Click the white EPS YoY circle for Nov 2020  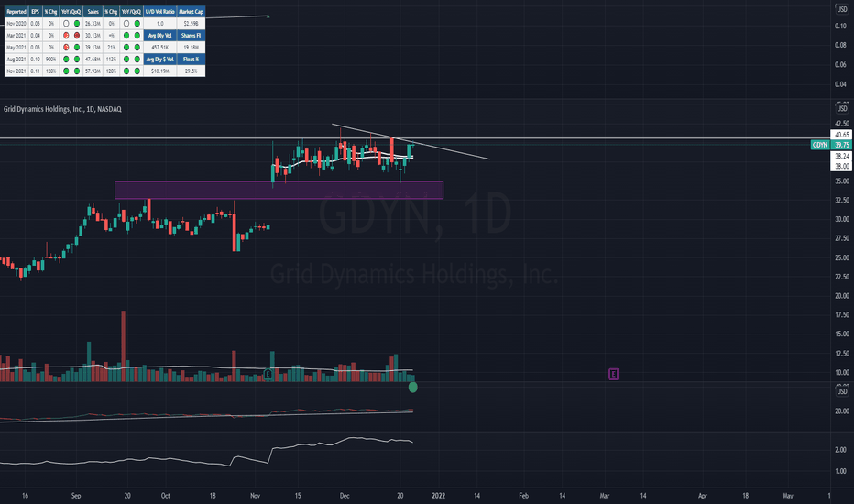(66, 24)
